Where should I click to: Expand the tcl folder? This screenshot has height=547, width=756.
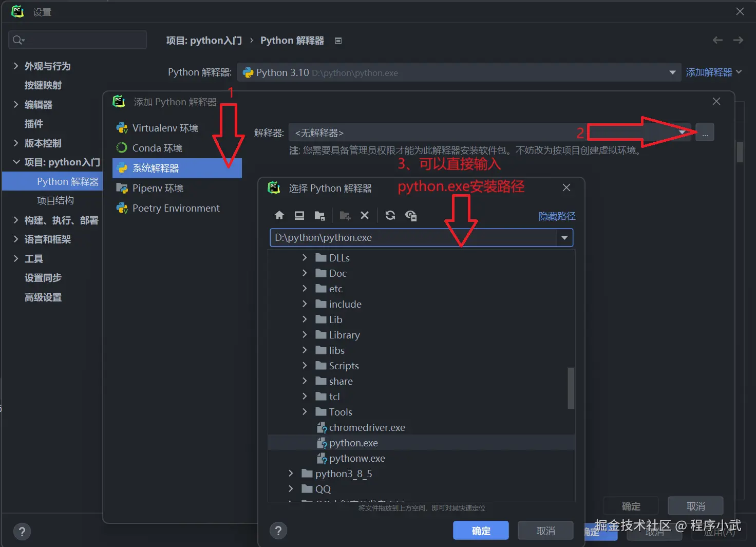tap(305, 396)
